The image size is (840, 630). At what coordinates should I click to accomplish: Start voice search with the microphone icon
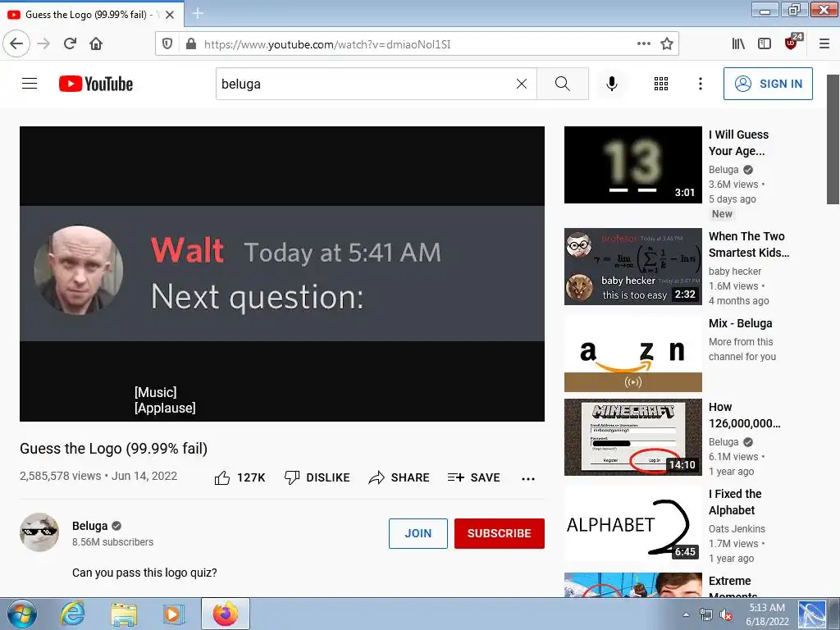point(612,84)
